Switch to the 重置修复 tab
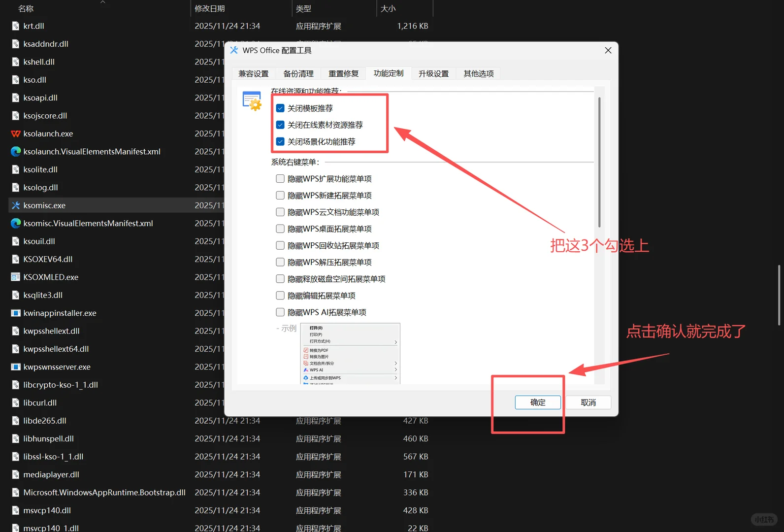This screenshot has width=784, height=532. 344,74
